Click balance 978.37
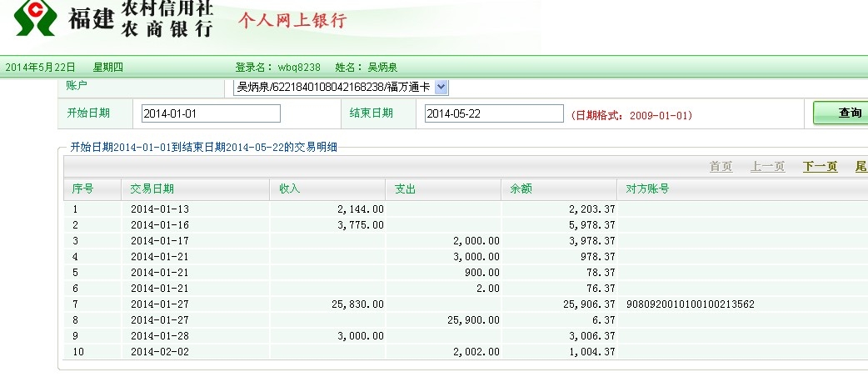 point(598,257)
